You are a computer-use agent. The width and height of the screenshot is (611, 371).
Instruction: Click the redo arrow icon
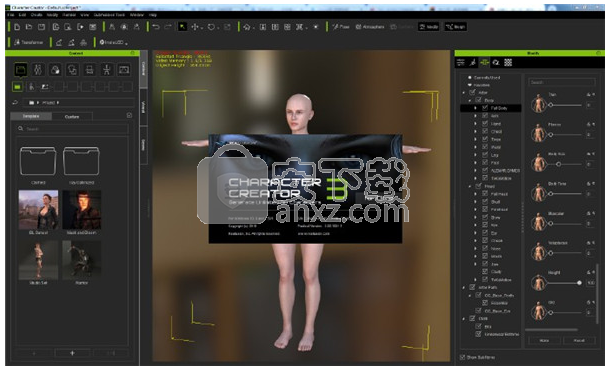(168, 27)
